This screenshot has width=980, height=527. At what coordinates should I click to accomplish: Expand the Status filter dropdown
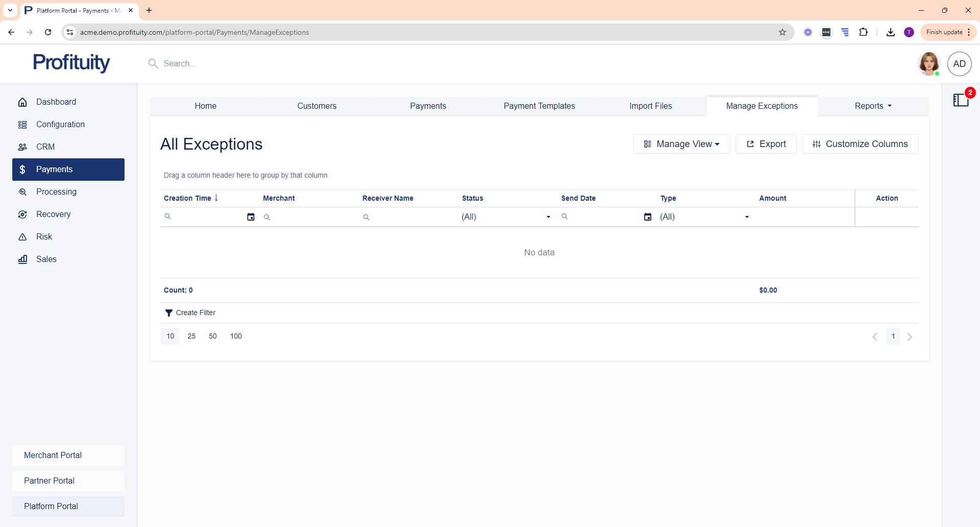[548, 217]
